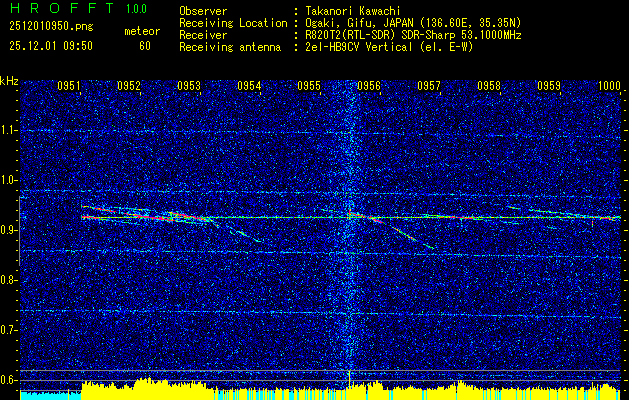Click location Ogaki, Gifu, JAPAN text
Screen dimensions: 629x400
(413, 23)
